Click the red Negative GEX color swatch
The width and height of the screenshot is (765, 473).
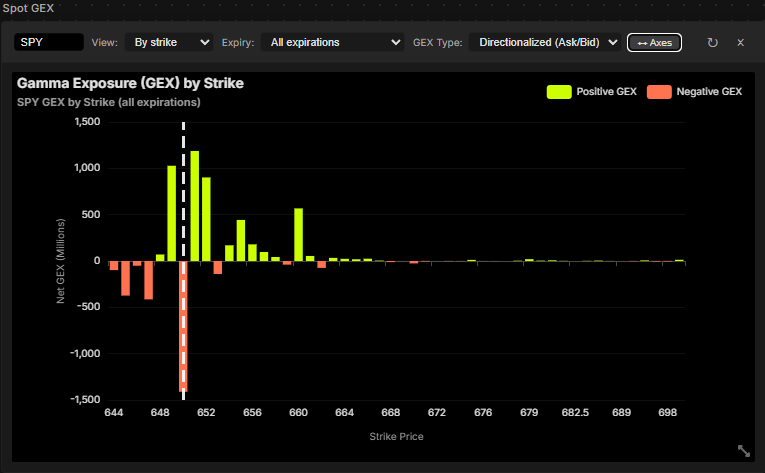pos(658,92)
